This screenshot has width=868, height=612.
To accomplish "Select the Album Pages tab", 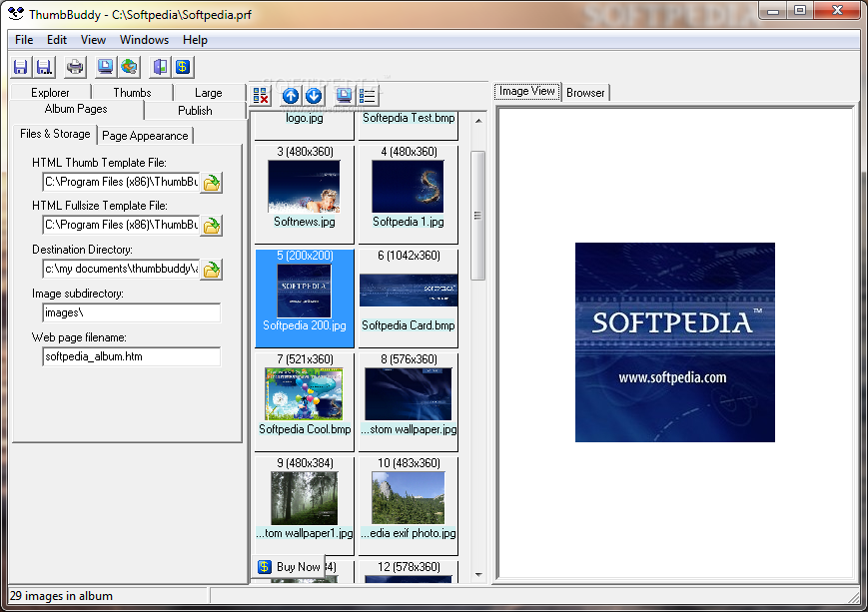I will point(76,110).
